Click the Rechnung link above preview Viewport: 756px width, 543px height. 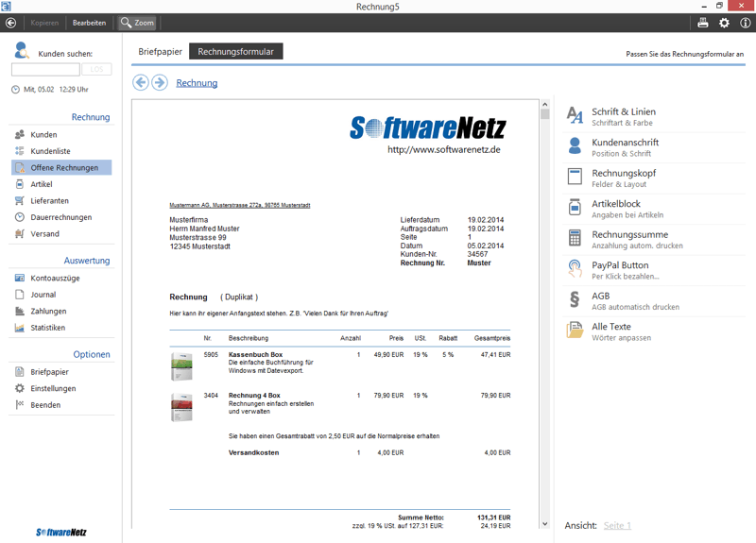pos(197,83)
